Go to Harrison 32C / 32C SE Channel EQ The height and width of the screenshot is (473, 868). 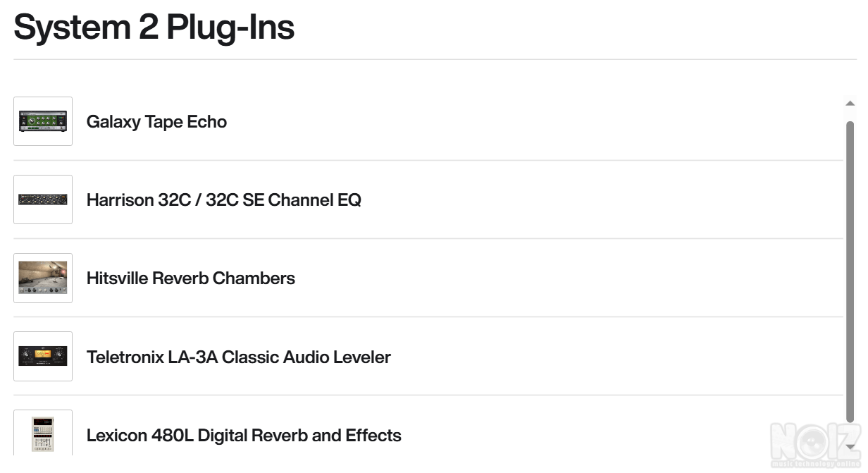click(223, 200)
